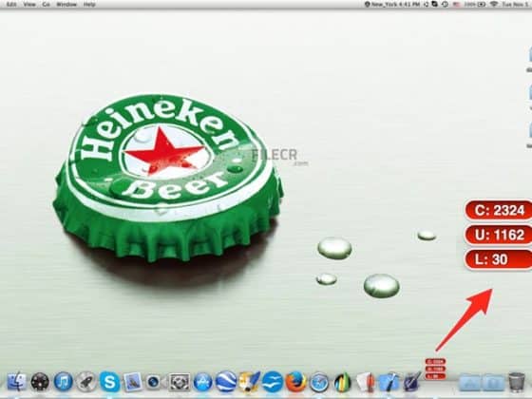This screenshot has width=532, height=399.
Task: Click the display mirroring icon in menu bar
Action: [435, 4]
